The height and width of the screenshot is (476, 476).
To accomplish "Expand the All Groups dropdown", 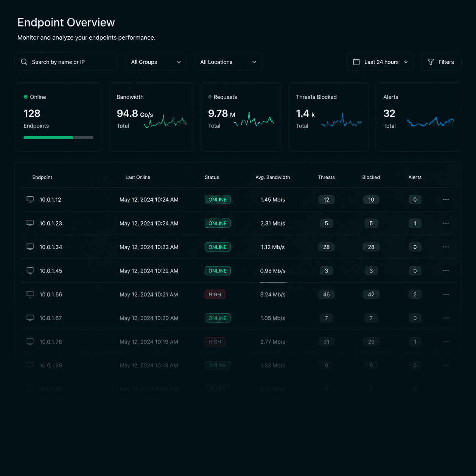I will [x=156, y=62].
